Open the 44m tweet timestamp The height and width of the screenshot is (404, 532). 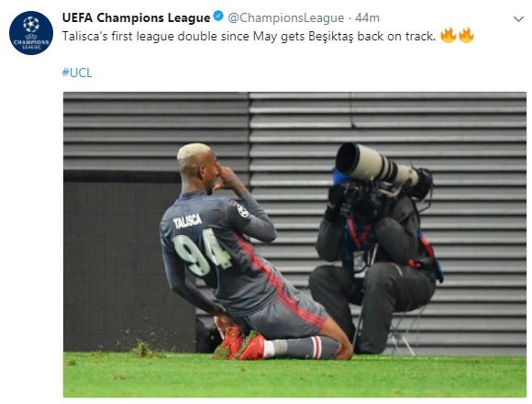pos(367,17)
